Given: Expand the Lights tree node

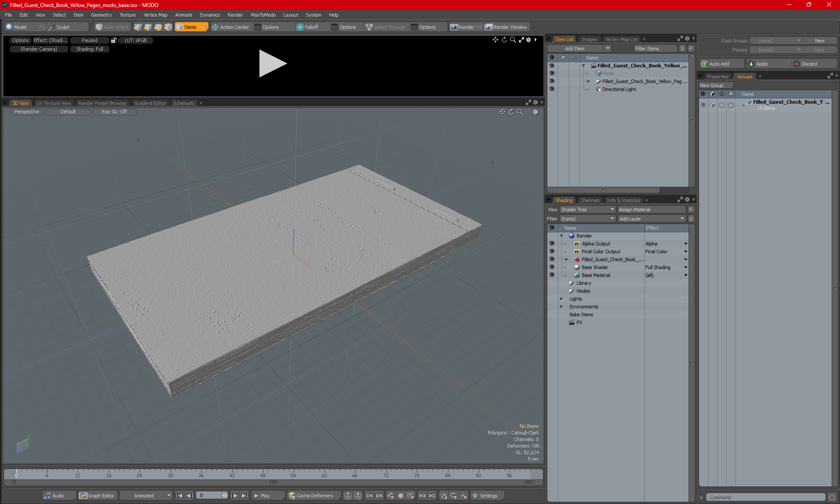Looking at the screenshot, I should [x=561, y=299].
